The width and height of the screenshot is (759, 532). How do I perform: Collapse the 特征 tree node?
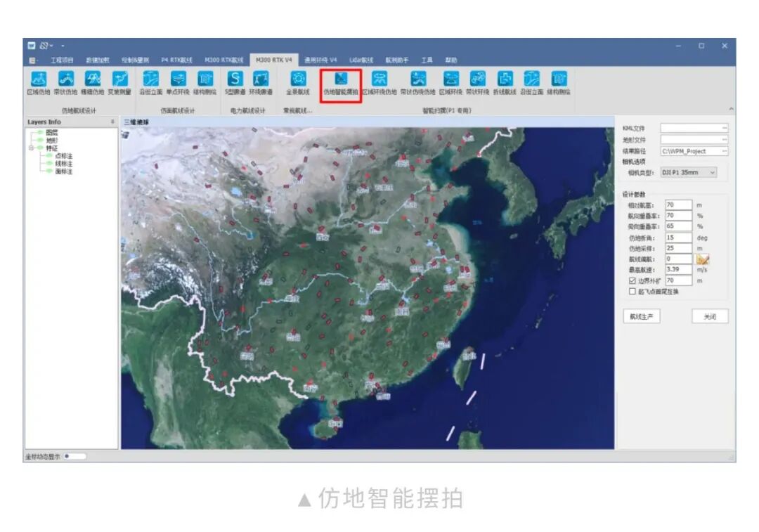(x=32, y=148)
